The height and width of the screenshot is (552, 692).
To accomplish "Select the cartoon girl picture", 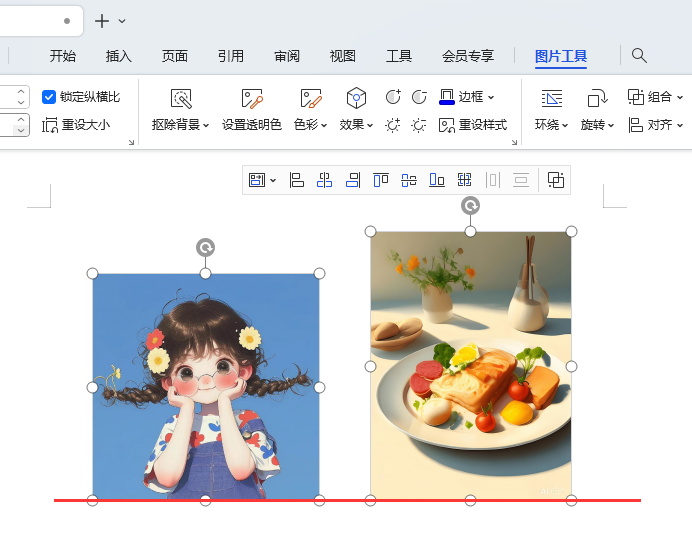I will (206, 387).
